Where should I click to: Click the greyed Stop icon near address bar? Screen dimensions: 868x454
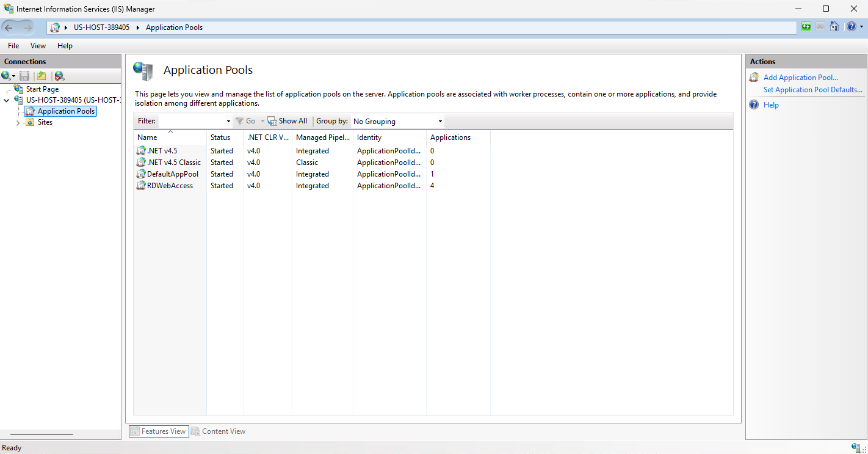point(820,27)
